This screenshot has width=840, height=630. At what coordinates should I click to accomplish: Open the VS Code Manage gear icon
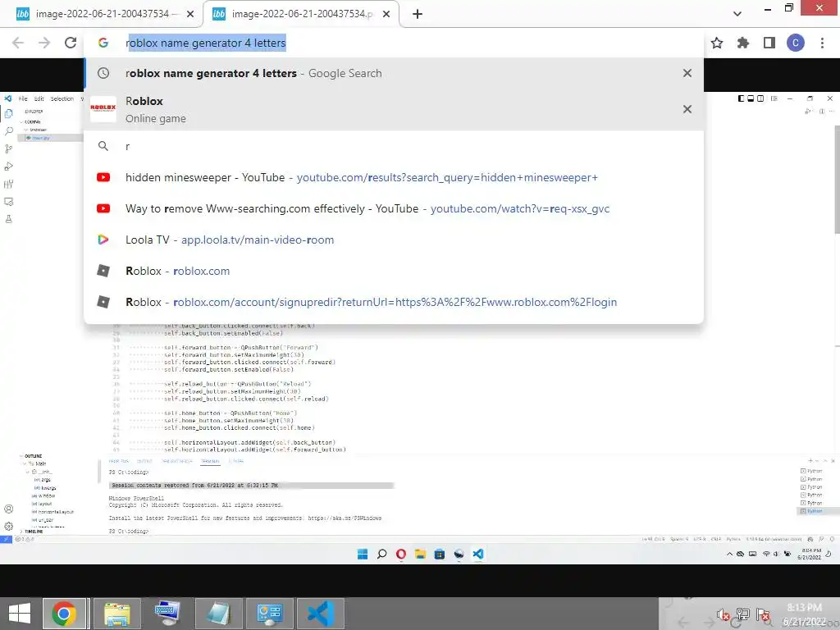point(8,526)
